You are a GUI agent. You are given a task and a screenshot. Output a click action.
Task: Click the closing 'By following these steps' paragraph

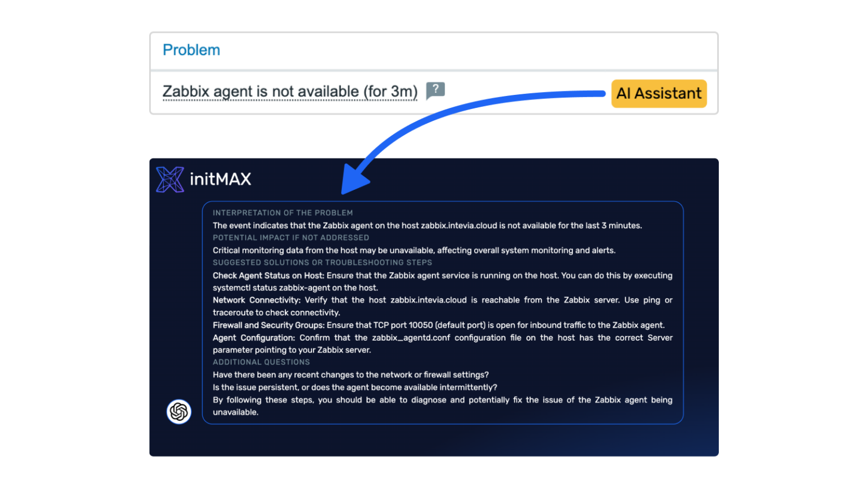tap(442, 406)
